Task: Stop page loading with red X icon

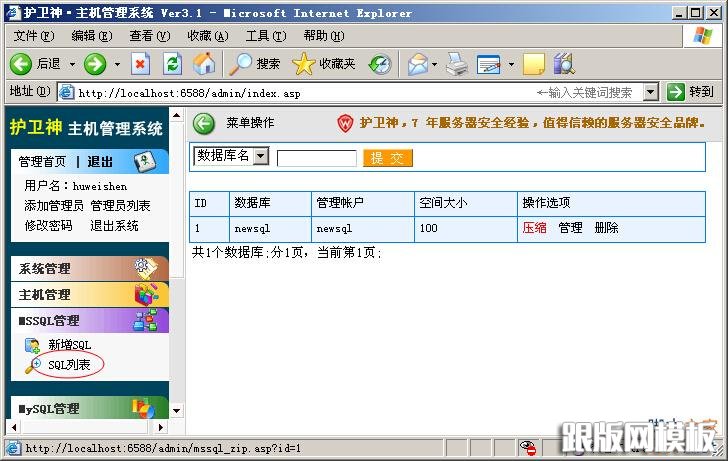Action: click(x=140, y=64)
